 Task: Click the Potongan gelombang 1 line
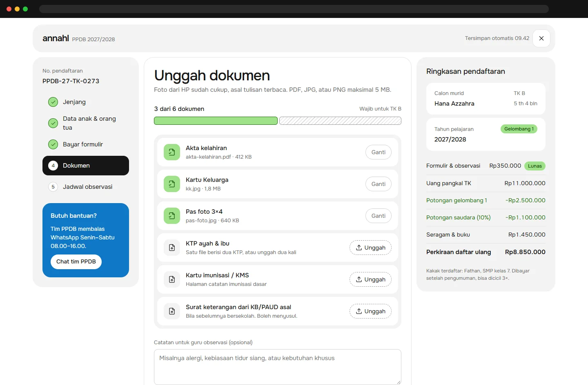click(486, 200)
